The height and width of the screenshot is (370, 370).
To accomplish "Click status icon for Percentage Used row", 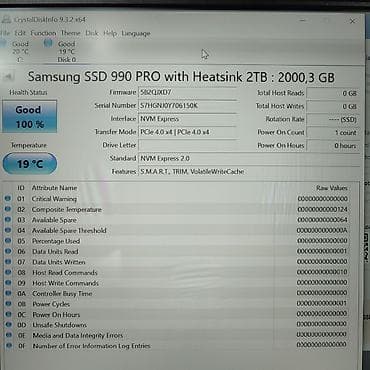I will pos(8,241).
